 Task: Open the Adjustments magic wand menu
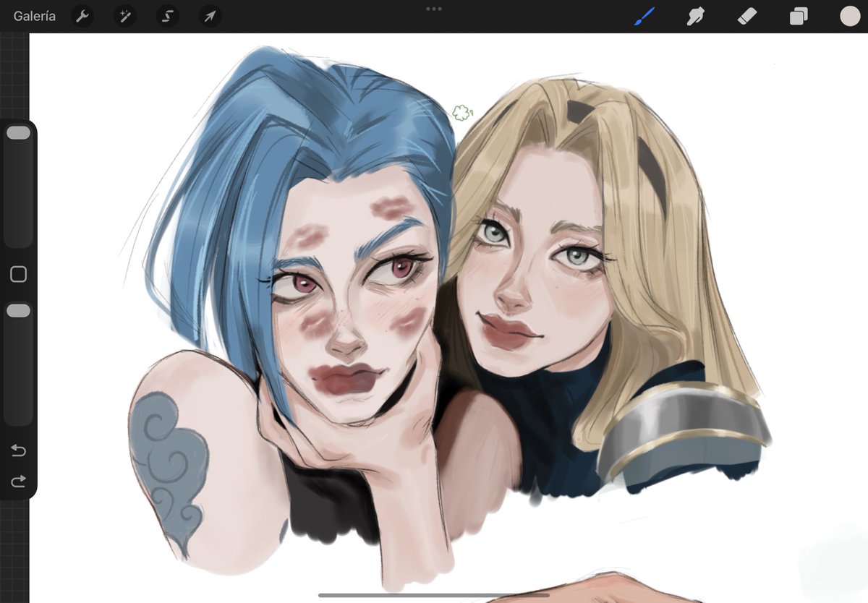[125, 16]
